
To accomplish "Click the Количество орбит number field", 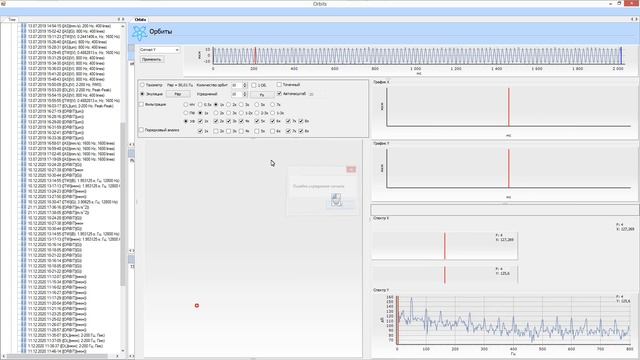I will 237,85.
